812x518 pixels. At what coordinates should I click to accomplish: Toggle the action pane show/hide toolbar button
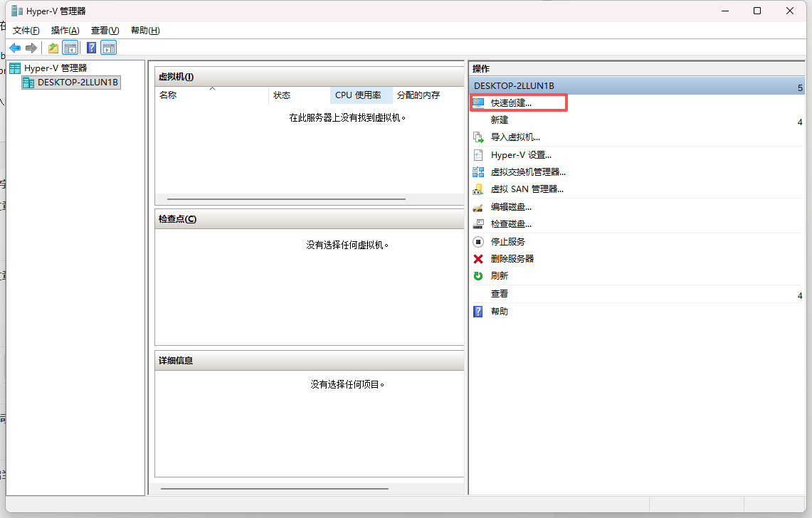pos(108,48)
